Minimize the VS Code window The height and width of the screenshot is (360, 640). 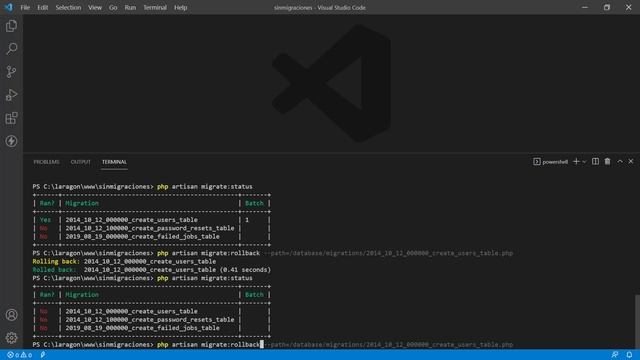[585, 7]
